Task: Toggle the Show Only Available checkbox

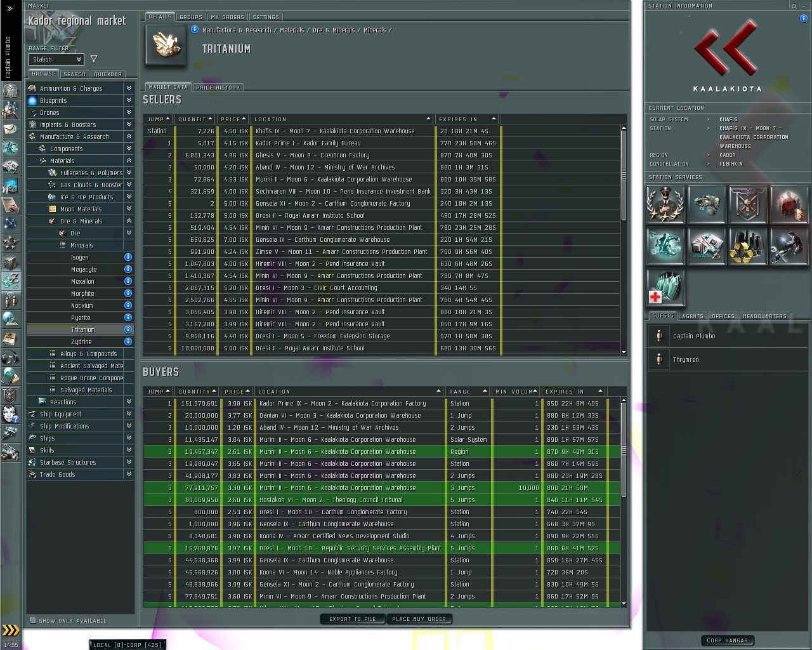Action: tap(33, 620)
